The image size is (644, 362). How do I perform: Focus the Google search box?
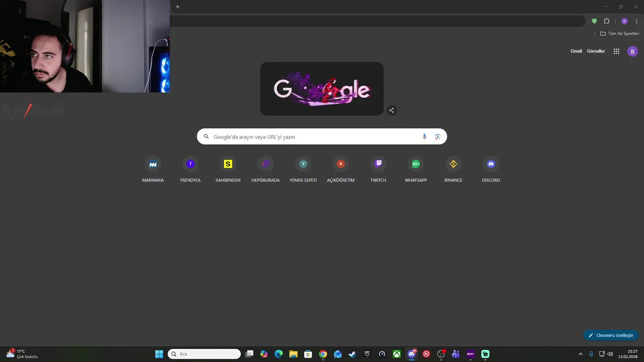pyautogui.click(x=322, y=137)
